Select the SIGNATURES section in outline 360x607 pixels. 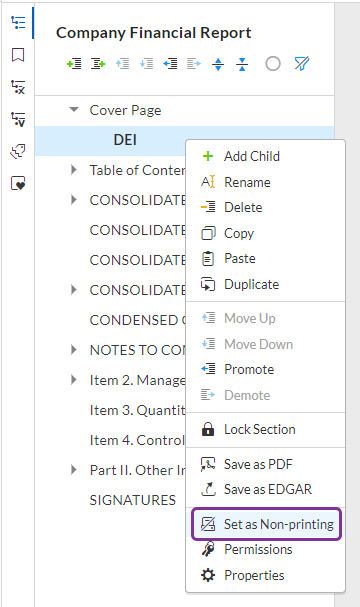click(x=133, y=500)
